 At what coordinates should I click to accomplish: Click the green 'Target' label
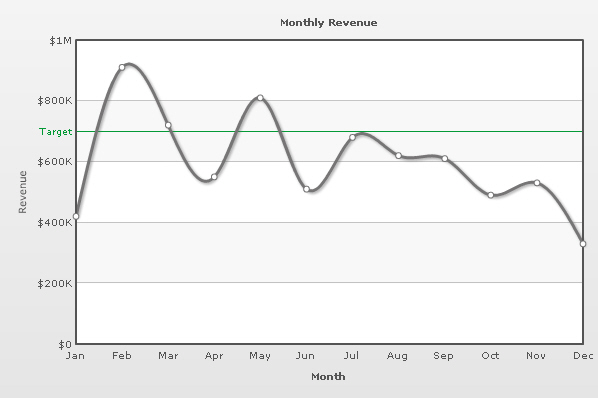point(55,132)
